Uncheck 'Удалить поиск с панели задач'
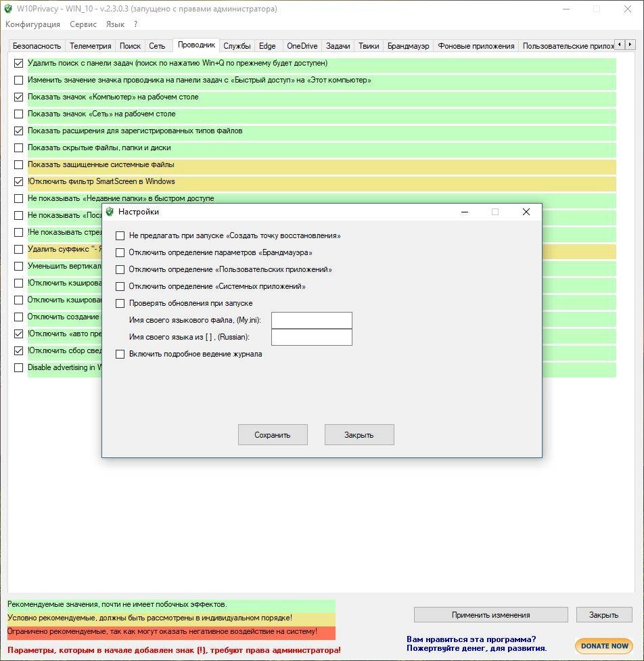This screenshot has height=661, width=644. [18, 63]
